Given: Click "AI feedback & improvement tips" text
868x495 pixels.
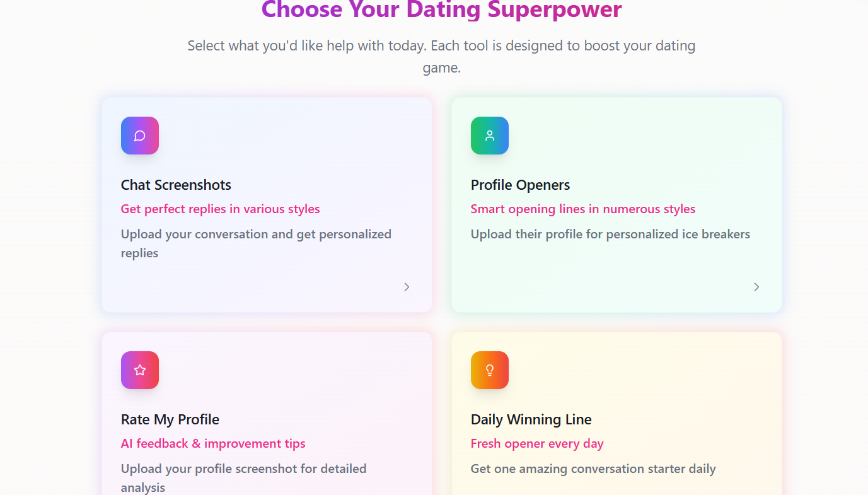Looking at the screenshot, I should 213,443.
